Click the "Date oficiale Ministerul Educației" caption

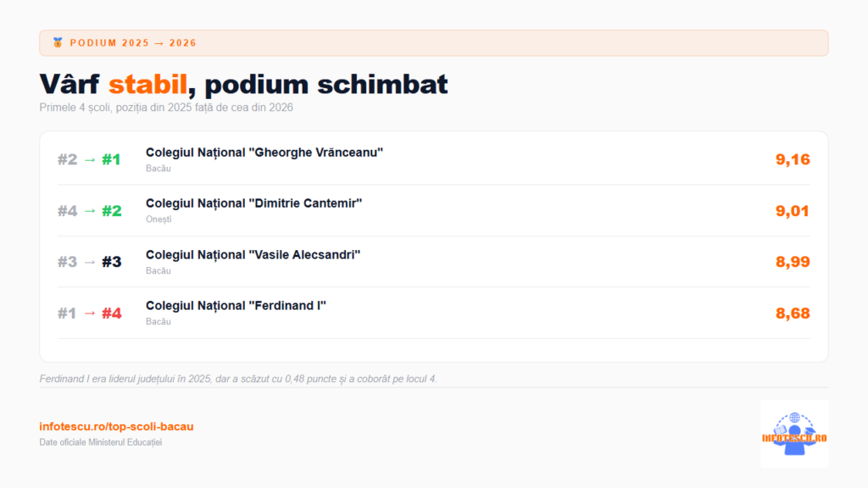click(x=101, y=442)
